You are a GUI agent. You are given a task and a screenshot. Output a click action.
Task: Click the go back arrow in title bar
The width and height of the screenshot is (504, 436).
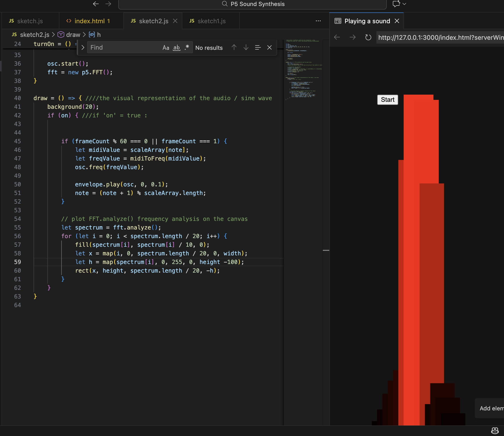click(x=96, y=4)
